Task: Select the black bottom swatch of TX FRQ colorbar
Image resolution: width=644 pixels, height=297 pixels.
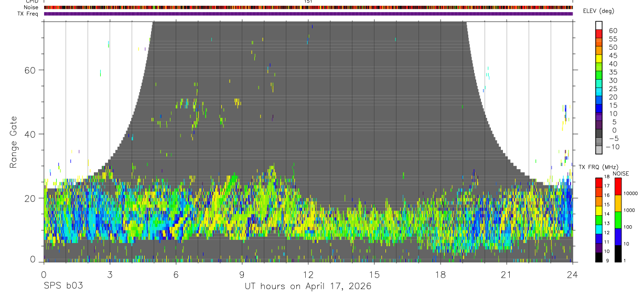Action: click(598, 257)
